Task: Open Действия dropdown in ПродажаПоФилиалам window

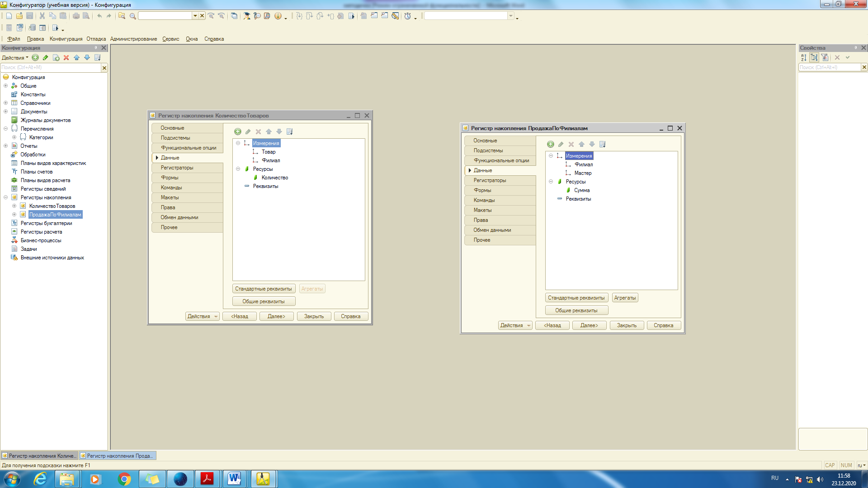Action: [x=515, y=325]
